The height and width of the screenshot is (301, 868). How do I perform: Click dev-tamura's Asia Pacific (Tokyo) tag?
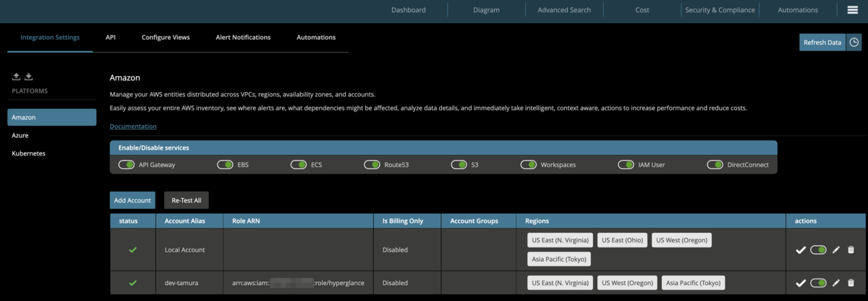click(x=693, y=283)
